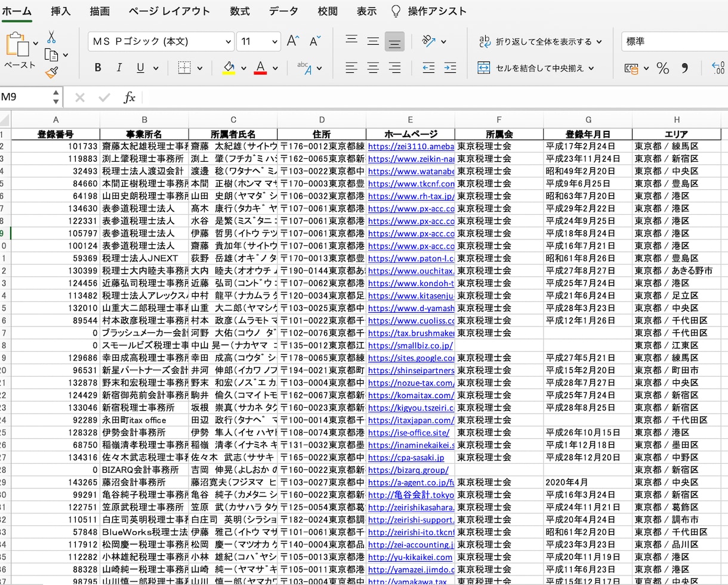Open the 校閲 tab
Screen dimensions: 728x585
(328, 11)
